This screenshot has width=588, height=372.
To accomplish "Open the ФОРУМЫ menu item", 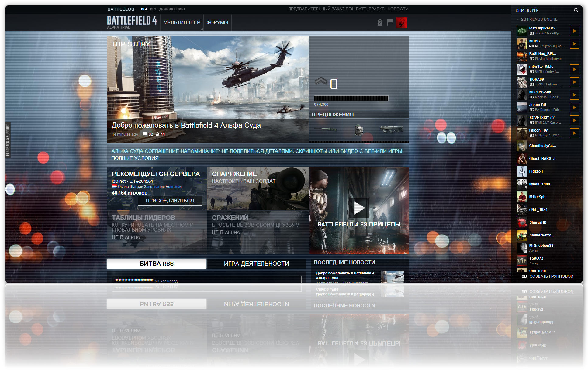I will click(217, 22).
